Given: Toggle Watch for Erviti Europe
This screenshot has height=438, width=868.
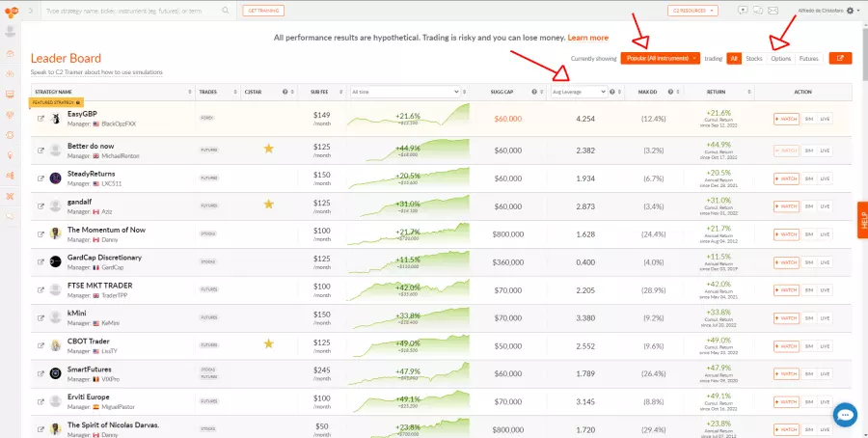Looking at the screenshot, I should 786,401.
